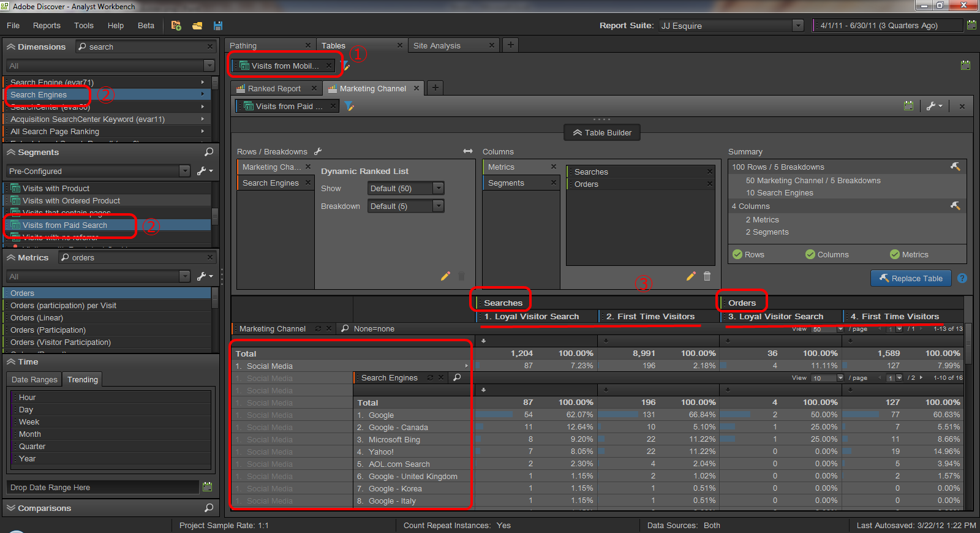Image resolution: width=980 pixels, height=533 pixels.
Task: Toggle the Metrics green checkmark in Summary
Action: pos(895,254)
